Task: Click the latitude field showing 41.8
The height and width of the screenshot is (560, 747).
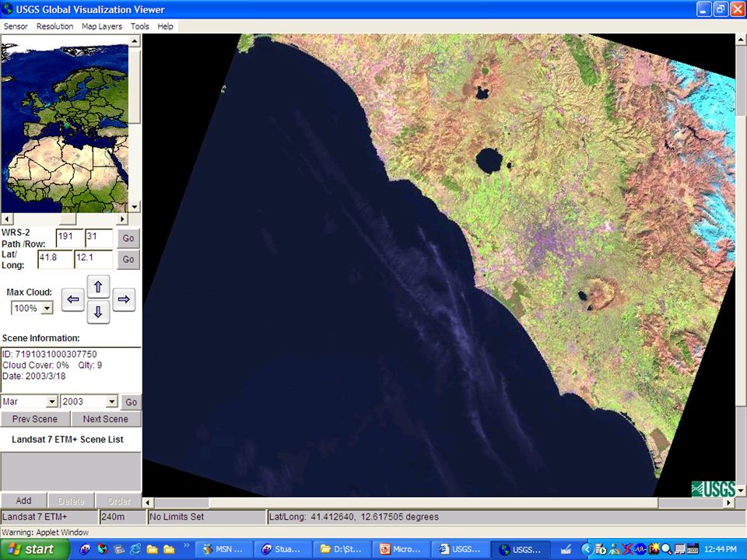Action: click(55, 259)
